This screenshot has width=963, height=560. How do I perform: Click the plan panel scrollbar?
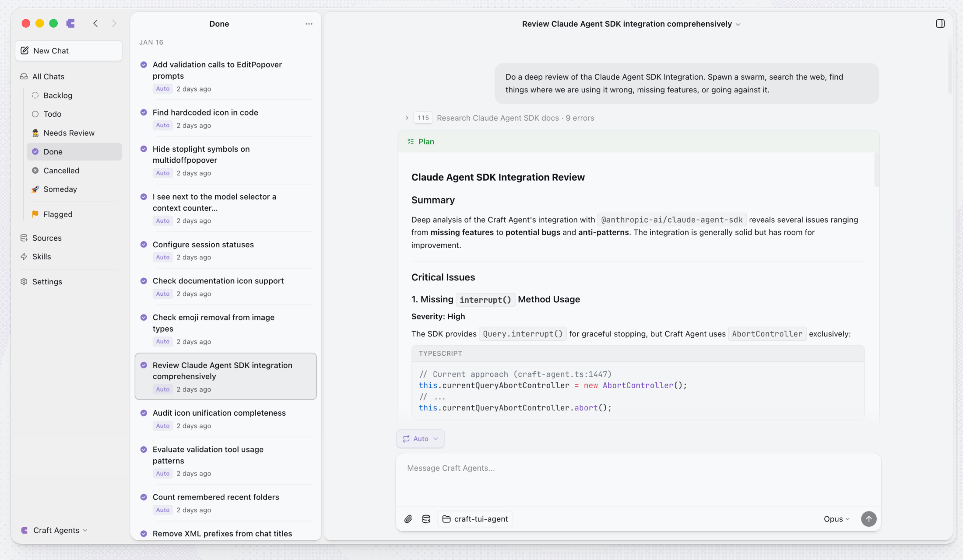coord(876,171)
